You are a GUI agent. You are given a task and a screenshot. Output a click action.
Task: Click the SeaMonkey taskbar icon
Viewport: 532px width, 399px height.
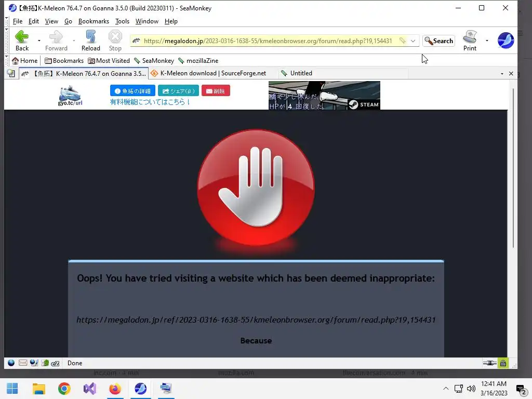click(140, 389)
